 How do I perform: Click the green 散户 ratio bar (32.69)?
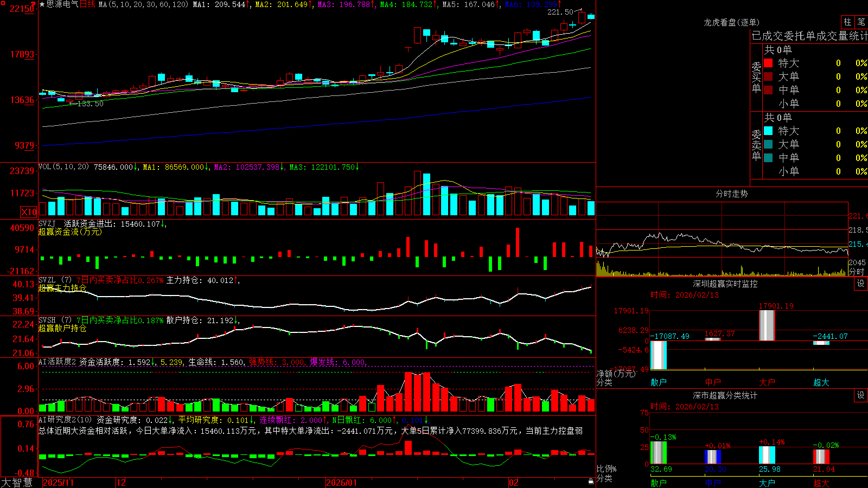[x=659, y=452]
